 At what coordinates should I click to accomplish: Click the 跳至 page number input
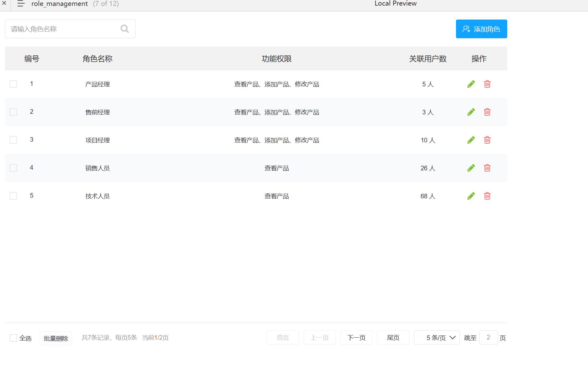(x=488, y=338)
